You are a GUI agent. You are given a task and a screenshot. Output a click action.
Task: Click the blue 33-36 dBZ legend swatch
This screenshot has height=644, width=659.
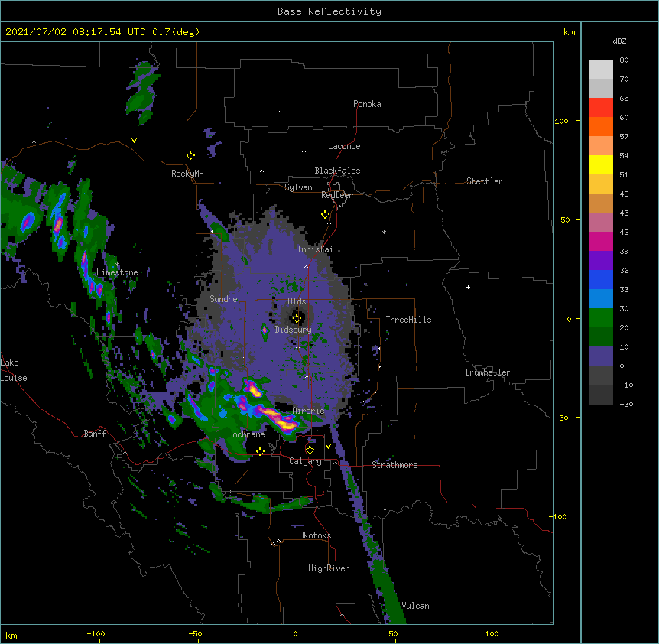click(x=601, y=280)
